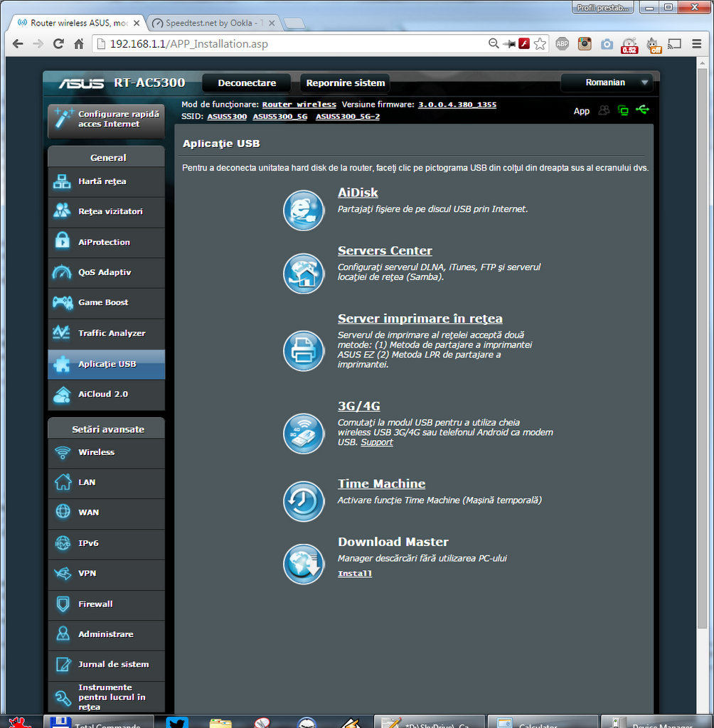Click the ASUS5300_5G-2 SSID link
714x728 pixels.
(x=348, y=117)
